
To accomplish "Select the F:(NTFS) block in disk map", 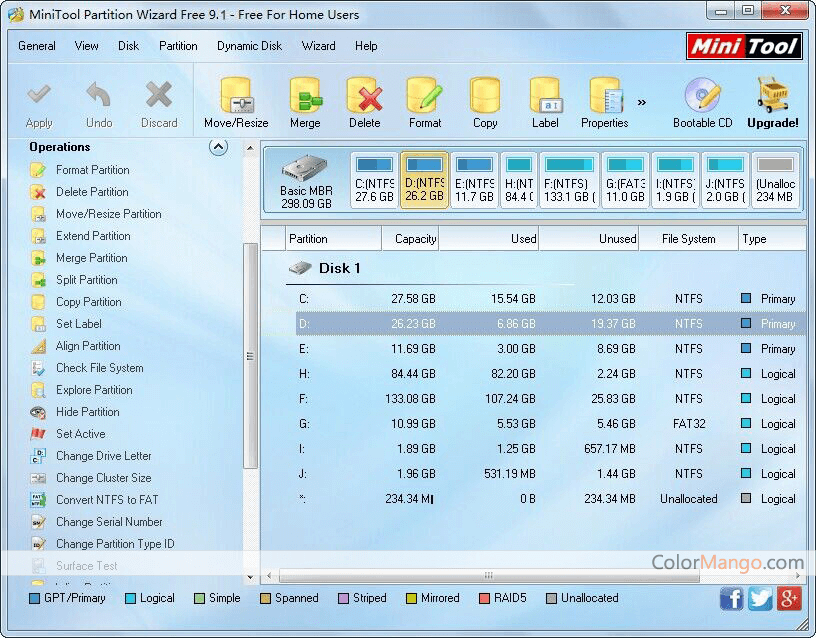I will 568,180.
